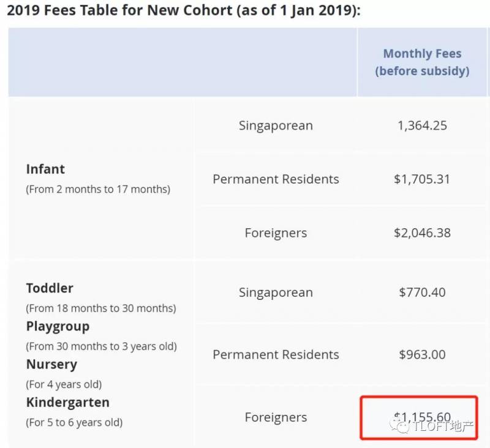This screenshot has height=448, width=490.
Task: Select the Infant category cell
Action: pyautogui.click(x=45, y=170)
